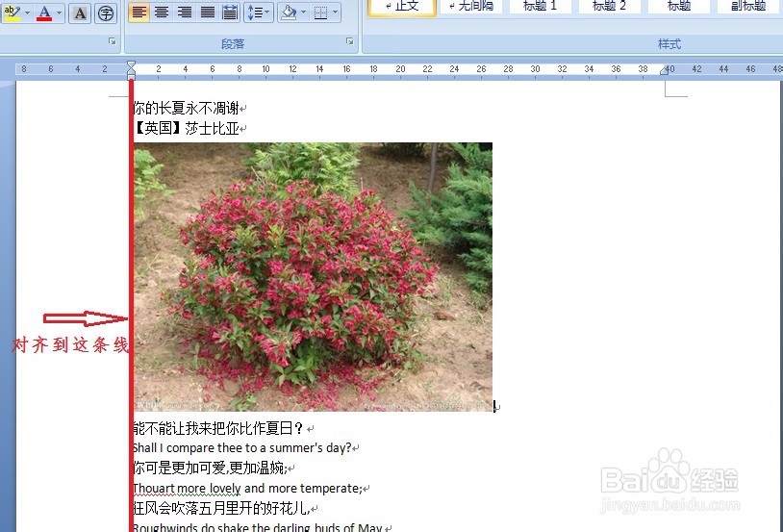Click line Shall I compare thee to a summer's day?
Viewport: 783px width, 532px height.
[242, 447]
